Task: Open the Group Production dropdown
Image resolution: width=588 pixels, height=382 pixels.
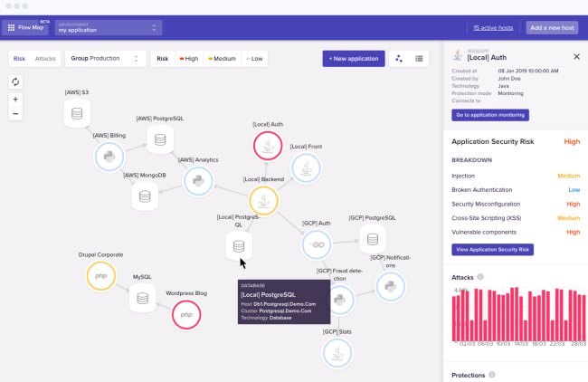Action: [x=105, y=59]
